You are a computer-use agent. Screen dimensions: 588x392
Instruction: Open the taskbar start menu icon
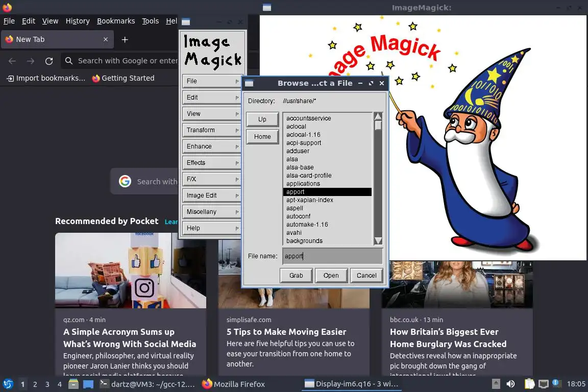[8, 384]
